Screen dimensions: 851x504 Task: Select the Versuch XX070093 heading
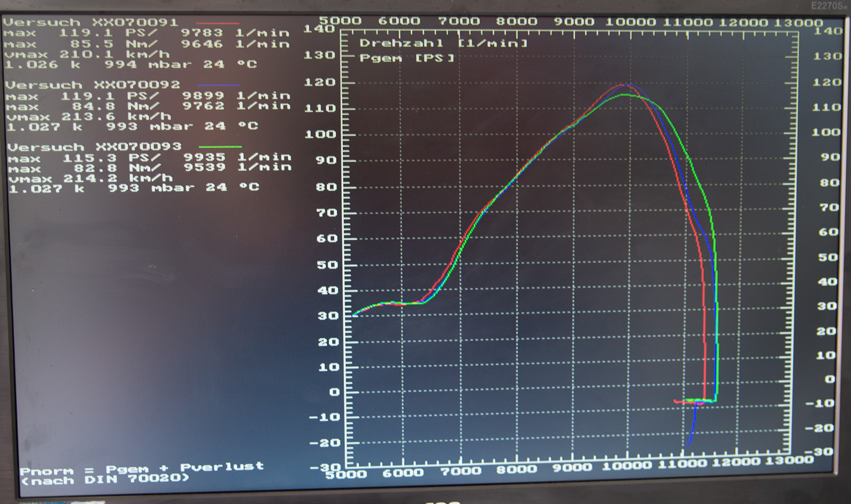tap(94, 147)
